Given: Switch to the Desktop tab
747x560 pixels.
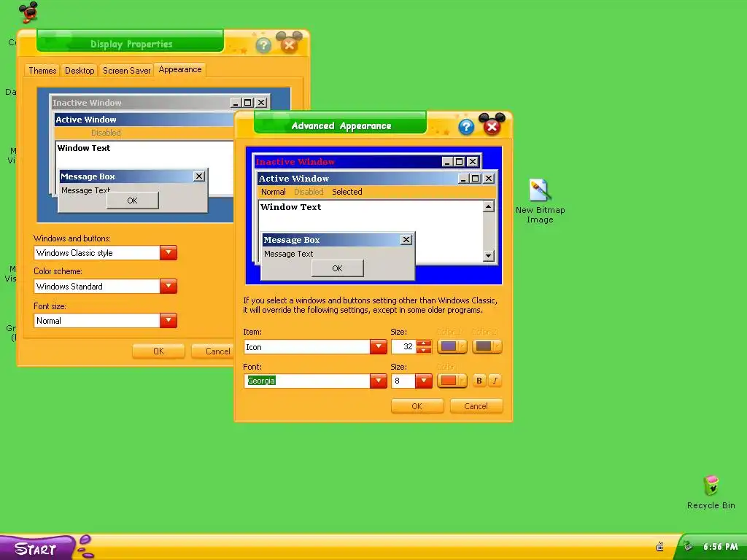Looking at the screenshot, I should 80,71.
